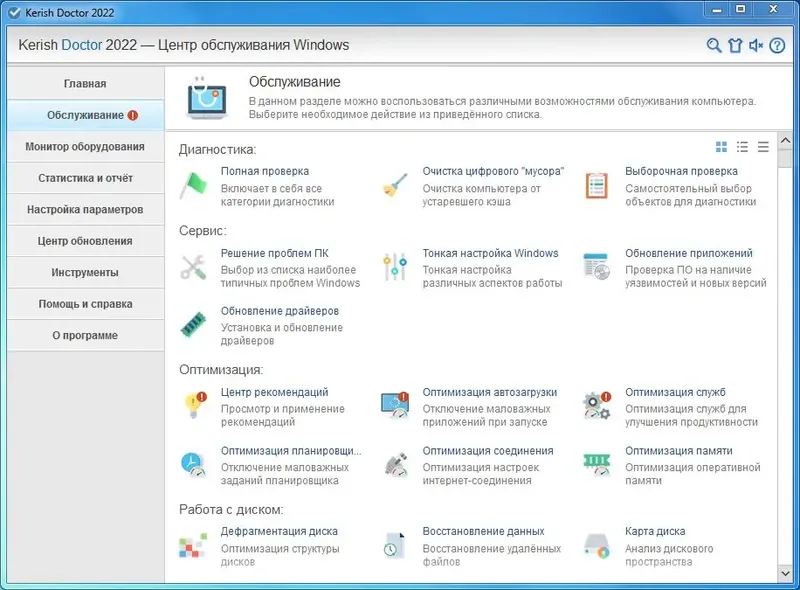The image size is (800, 590).
Task: Start Полная проверка link
Action: pos(265,171)
